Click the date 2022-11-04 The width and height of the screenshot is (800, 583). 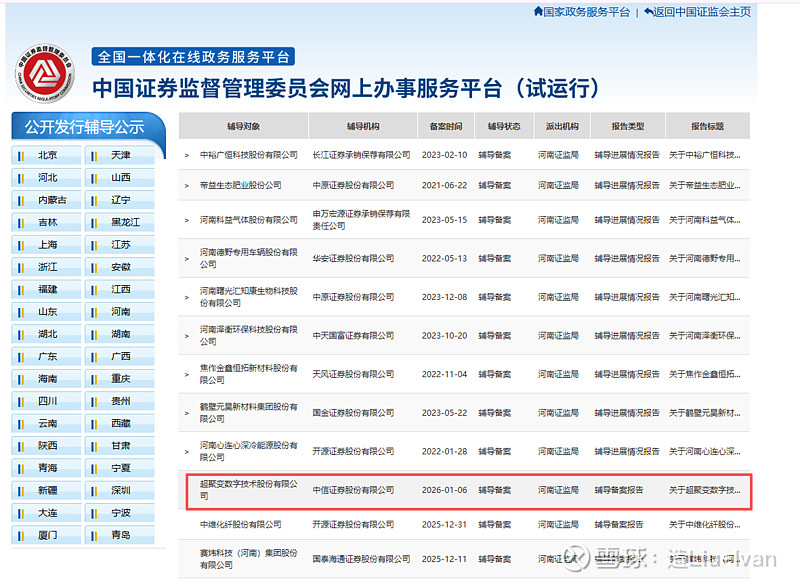pos(444,374)
